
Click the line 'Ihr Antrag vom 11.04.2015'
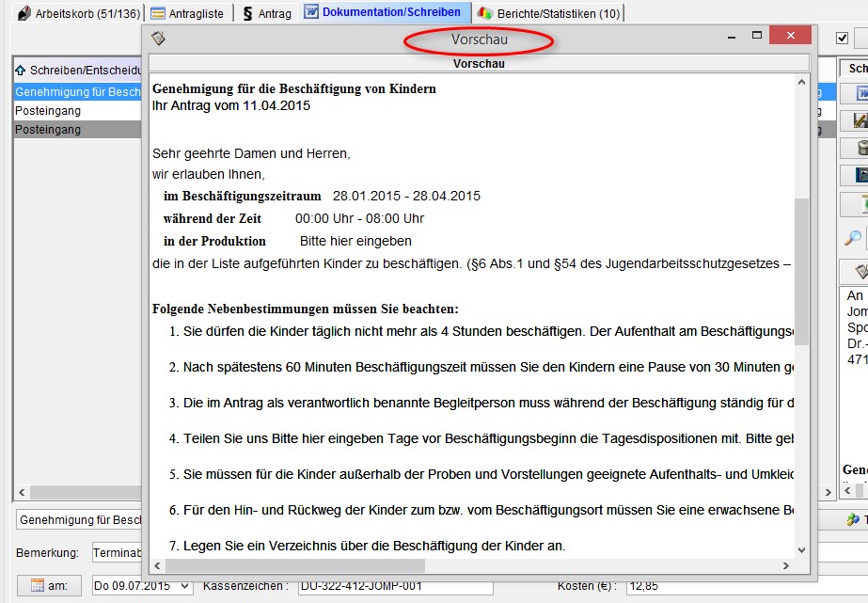click(x=231, y=105)
